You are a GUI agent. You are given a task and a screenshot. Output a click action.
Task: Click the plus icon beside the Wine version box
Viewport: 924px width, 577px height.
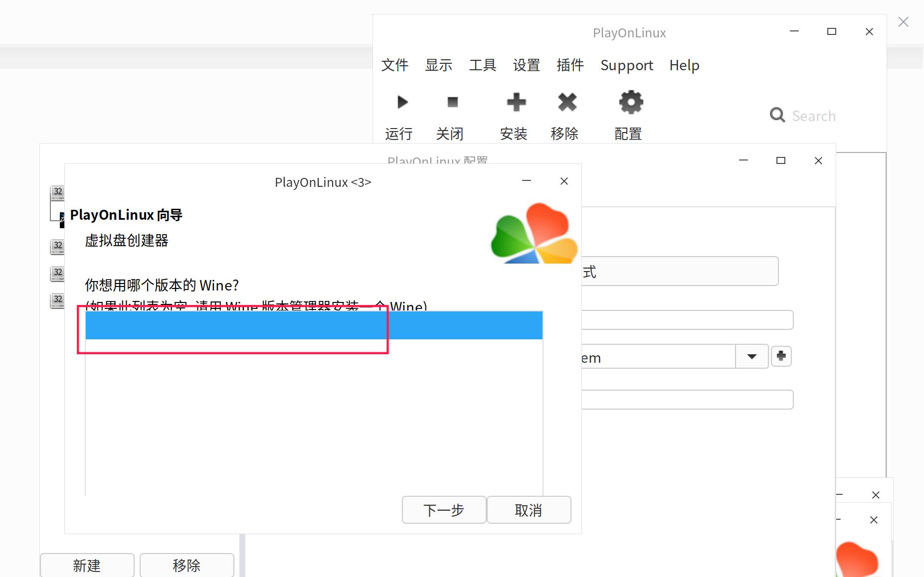click(x=781, y=356)
